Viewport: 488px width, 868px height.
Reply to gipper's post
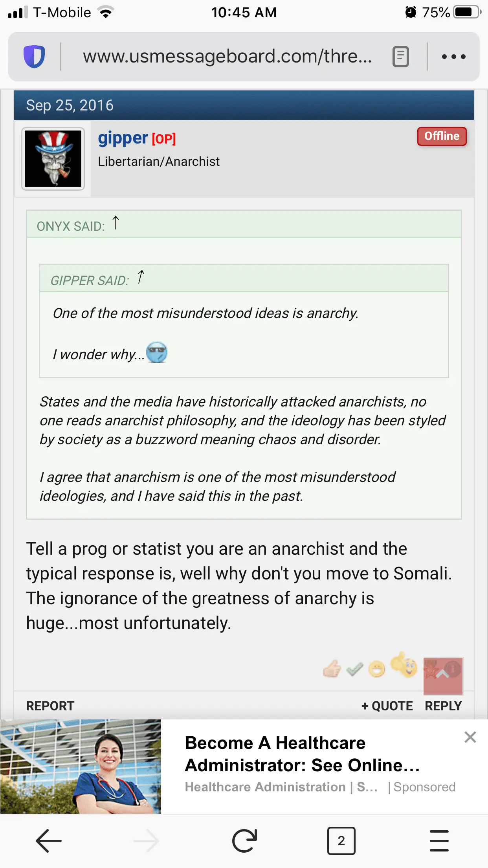coord(443,706)
